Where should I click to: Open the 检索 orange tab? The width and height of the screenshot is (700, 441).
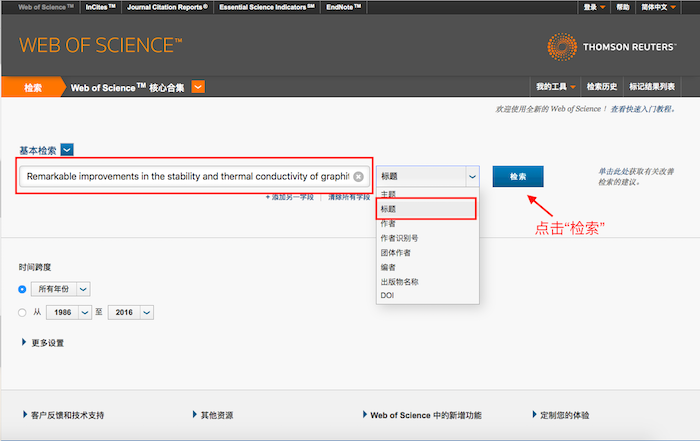[32, 87]
